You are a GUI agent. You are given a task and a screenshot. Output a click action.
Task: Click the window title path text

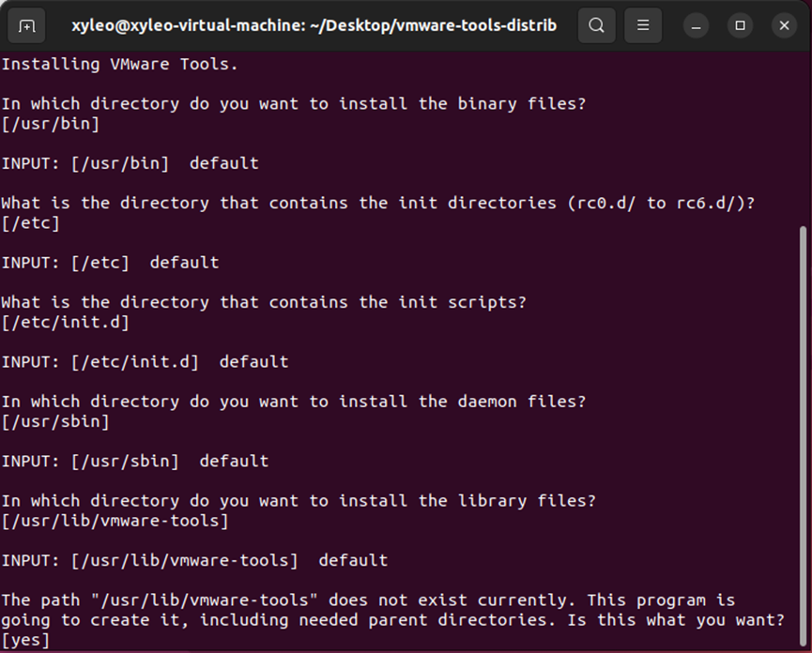(x=314, y=25)
